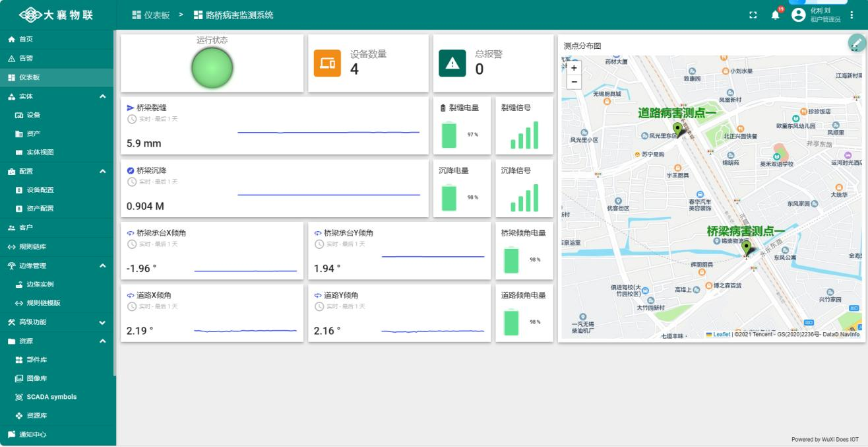Toggle fullscreen mode icon
This screenshot has width=868, height=447.
[x=753, y=15]
